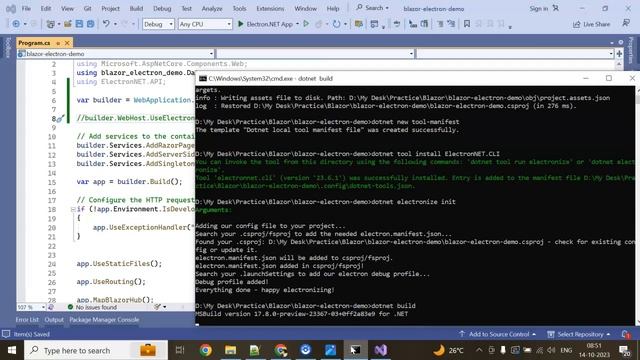Click Add to Source Control button
Viewport: 640px width, 360px height.
pyautogui.click(x=498, y=334)
